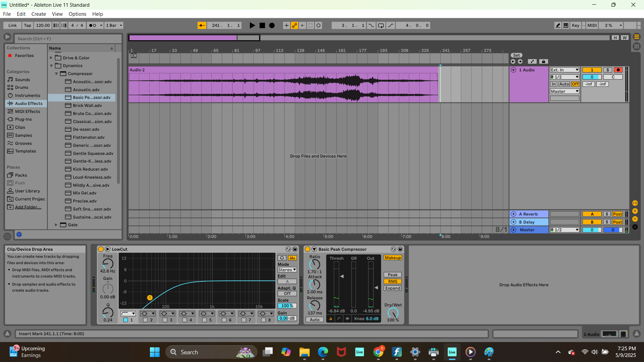Click the Tap tempo button

[x=28, y=25]
